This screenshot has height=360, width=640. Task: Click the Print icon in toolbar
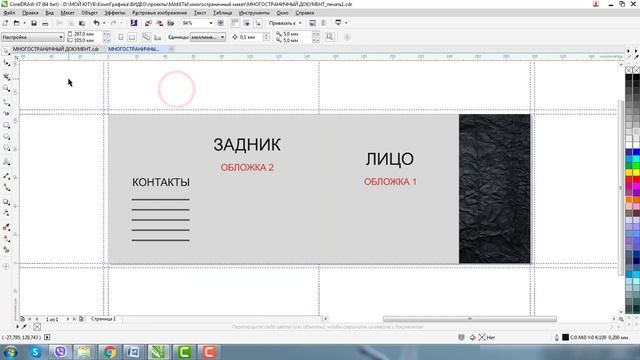pyautogui.click(x=45, y=23)
